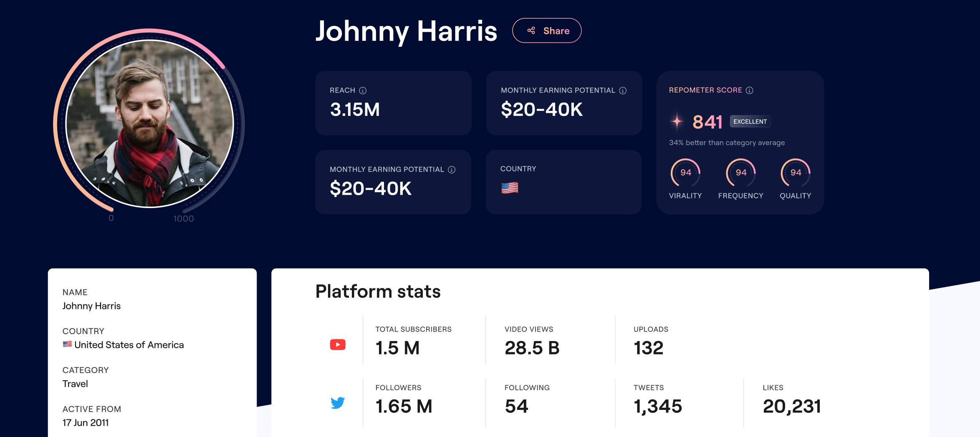
Task: Click the small flag beside United States of America
Action: 67,344
